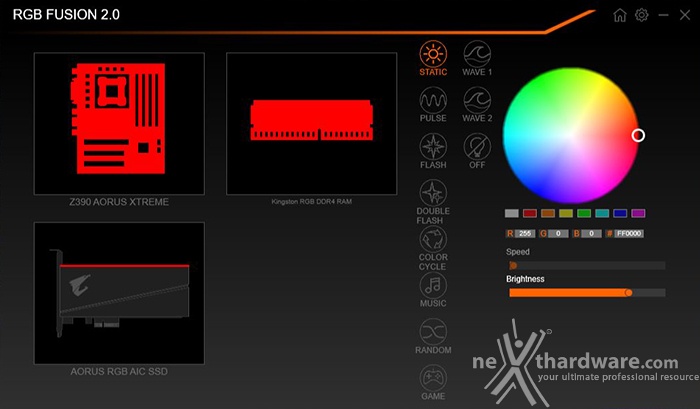Screen dimensions: 700x409
Task: Select the Z390 AORUS XTREME motherboard
Action: (x=119, y=124)
